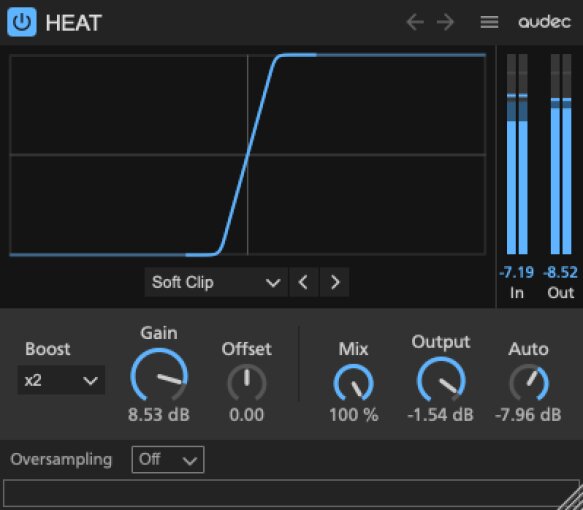The image size is (583, 510).
Task: Click the 0.00 offset value
Action: 247,415
